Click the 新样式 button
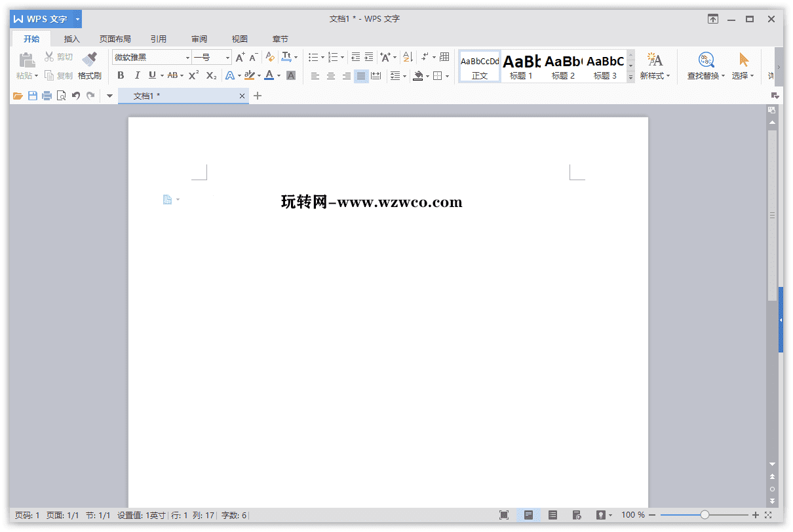The image size is (793, 532). coord(655,66)
